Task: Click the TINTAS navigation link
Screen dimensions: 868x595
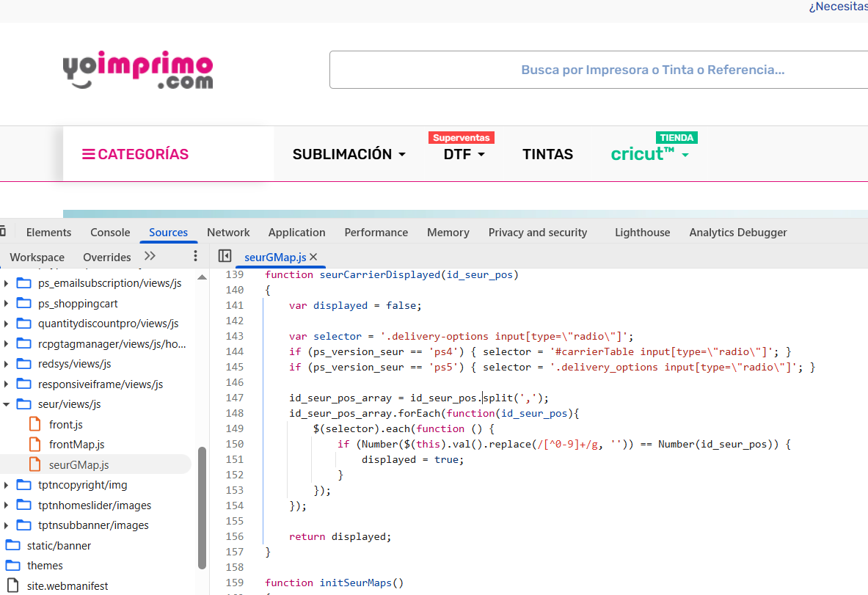Action: [x=547, y=154]
